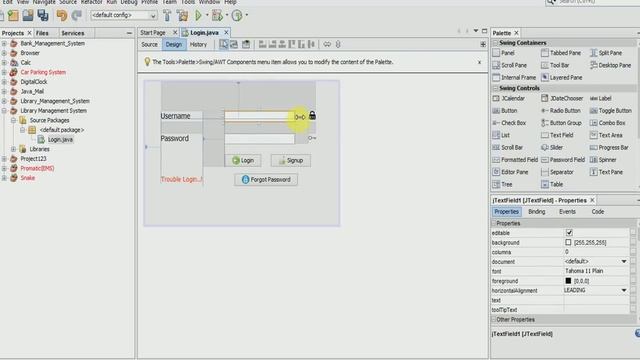Click the Trouble Login label on the form
The image size is (640, 360).
coord(182,179)
